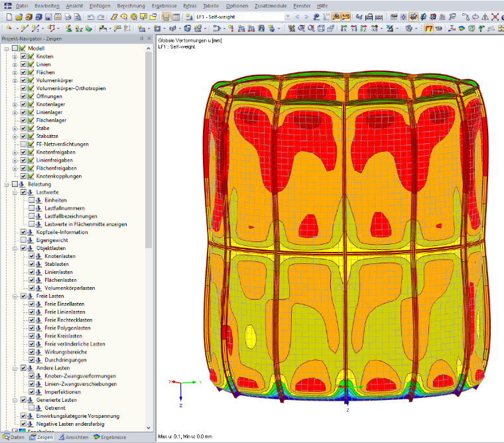Screen dimensions: 504x443
Task: Click the zoom window magnifier icon
Action: [x=302, y=29]
